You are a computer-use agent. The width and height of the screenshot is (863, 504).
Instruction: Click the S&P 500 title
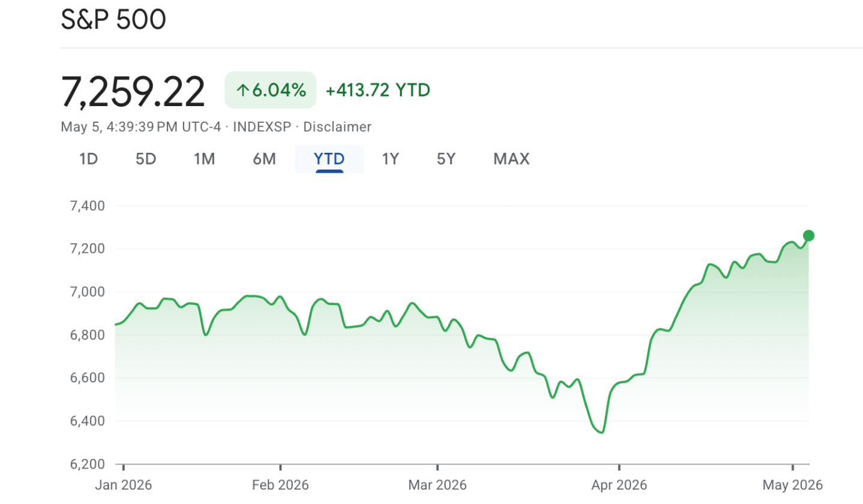click(x=113, y=19)
